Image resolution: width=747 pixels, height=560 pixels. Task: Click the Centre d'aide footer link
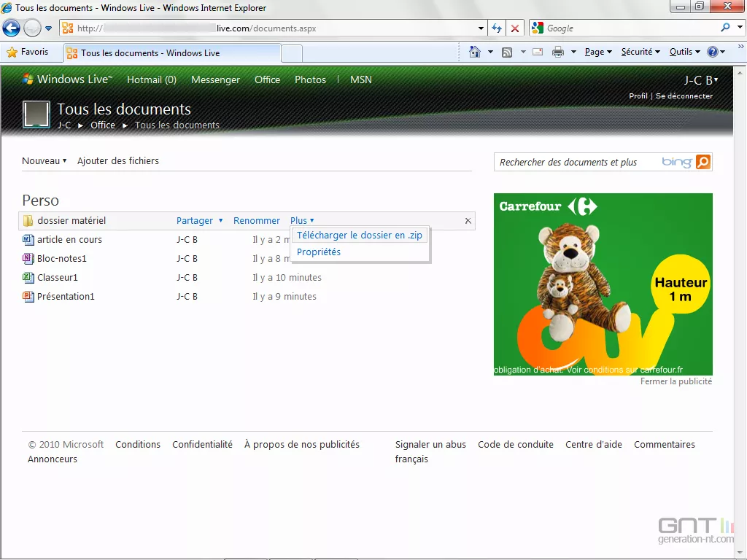click(x=594, y=444)
